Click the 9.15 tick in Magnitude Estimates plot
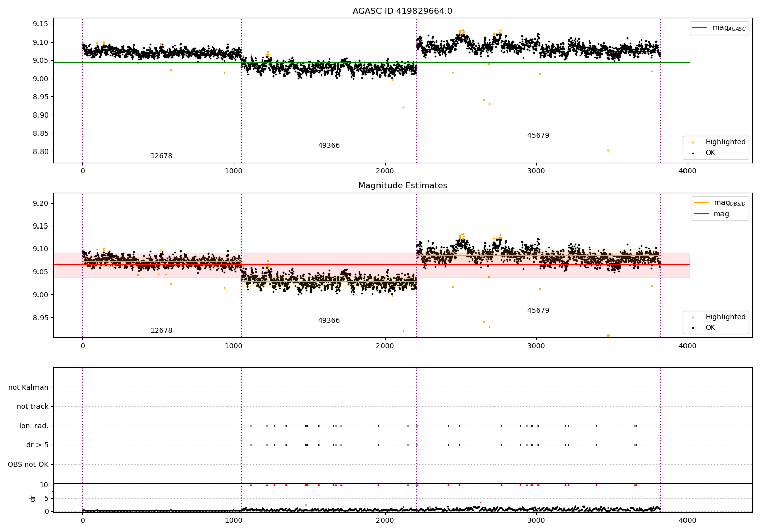Viewport: 760px width, 532px height. [41, 226]
